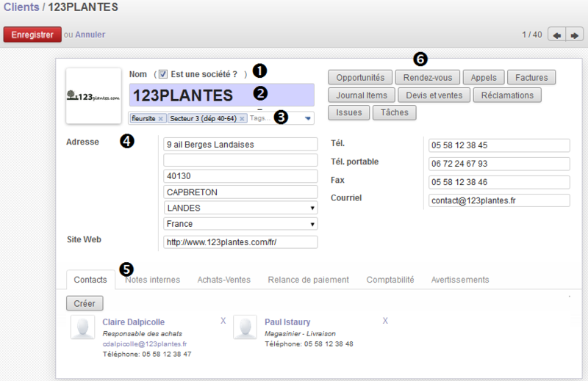Select the Avertissements tab

(x=460, y=280)
